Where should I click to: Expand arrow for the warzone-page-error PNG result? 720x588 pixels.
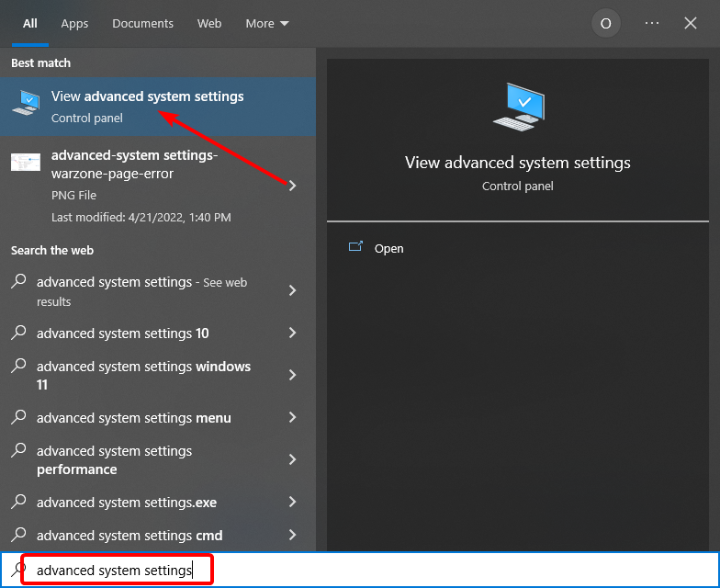(292, 186)
